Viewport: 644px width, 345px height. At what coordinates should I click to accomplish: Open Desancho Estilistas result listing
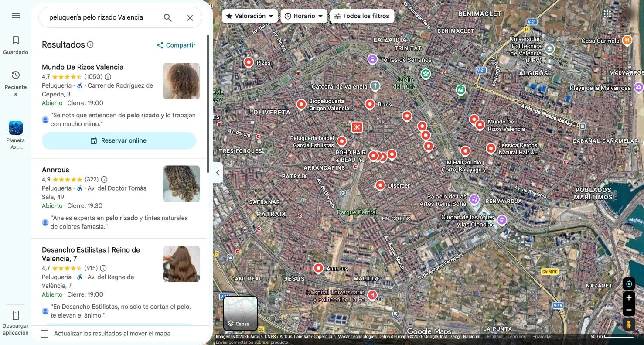tap(91, 254)
